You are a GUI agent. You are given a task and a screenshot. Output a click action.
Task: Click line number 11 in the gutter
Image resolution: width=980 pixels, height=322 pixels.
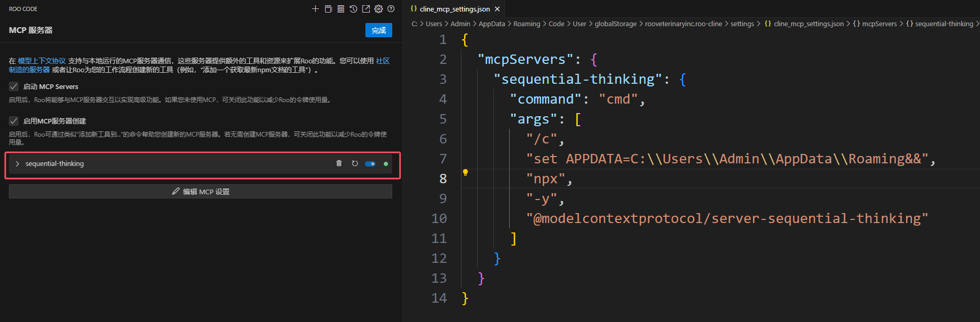[x=439, y=238]
